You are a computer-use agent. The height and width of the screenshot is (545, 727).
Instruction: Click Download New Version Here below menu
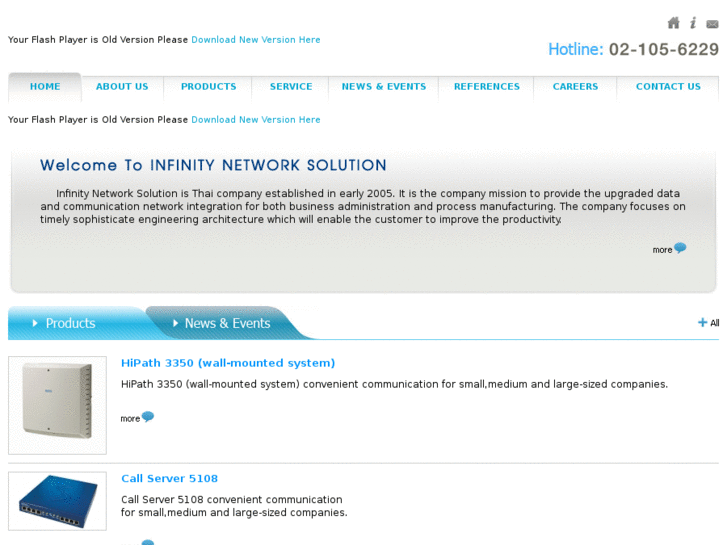coord(256,120)
